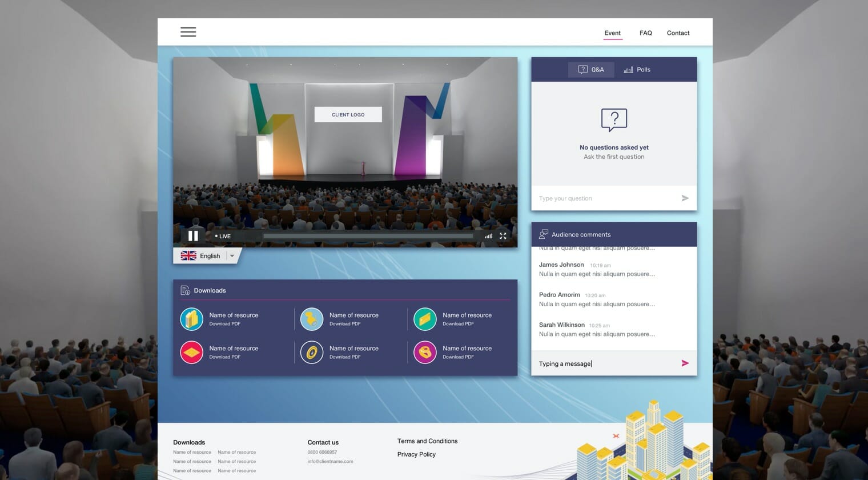The width and height of the screenshot is (868, 480).
Task: Click the Audience comments header icon
Action: tap(543, 234)
